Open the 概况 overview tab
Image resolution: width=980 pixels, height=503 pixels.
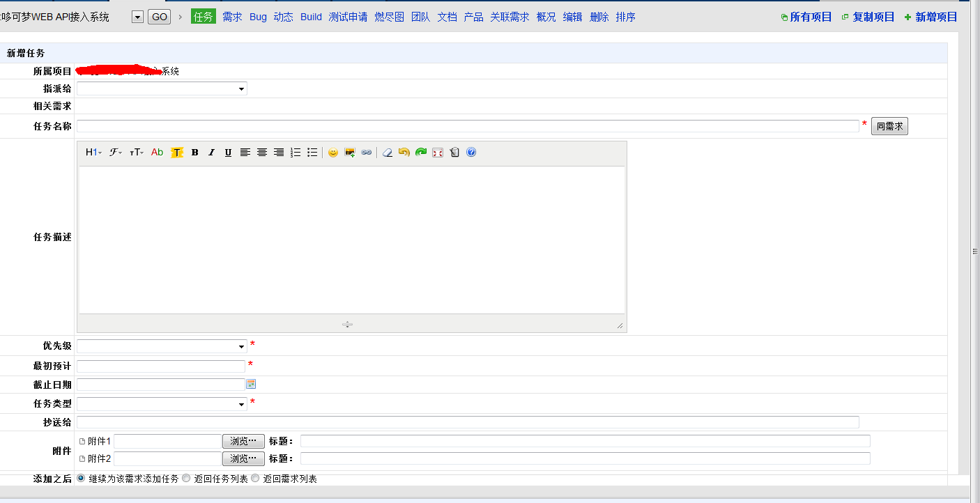[546, 17]
